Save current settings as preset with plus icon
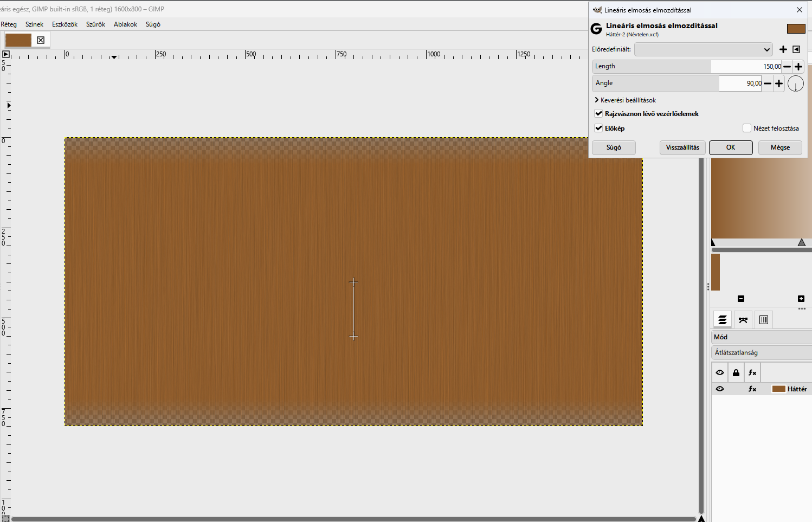 click(783, 49)
